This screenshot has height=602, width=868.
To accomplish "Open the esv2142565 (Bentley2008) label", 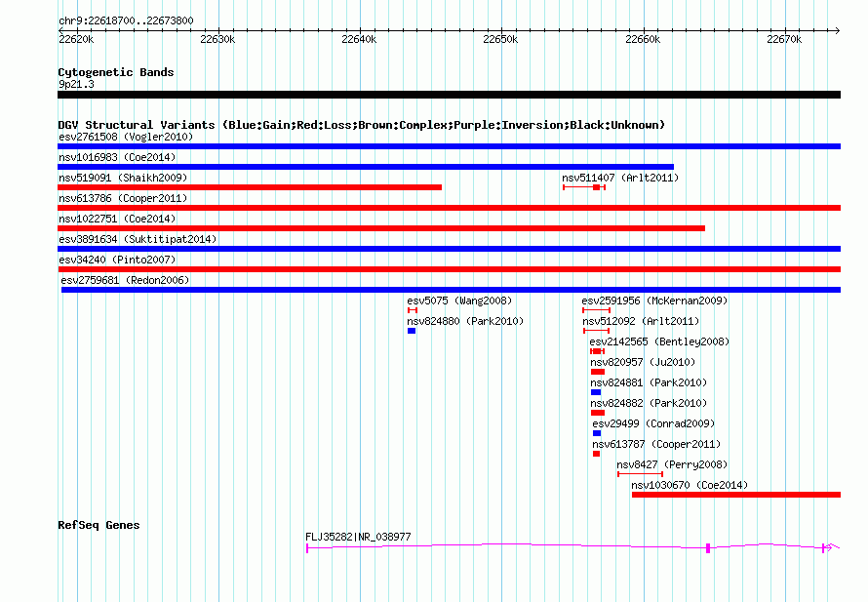I will tap(659, 341).
